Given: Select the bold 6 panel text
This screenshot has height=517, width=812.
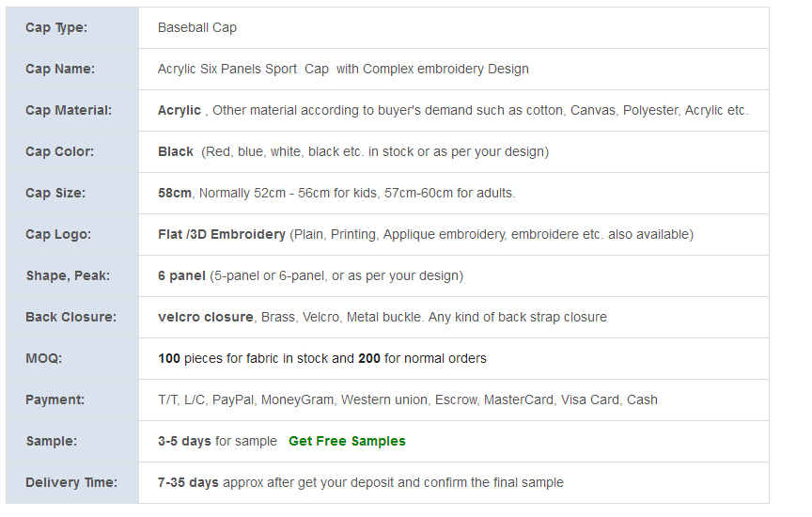Looking at the screenshot, I should click(x=181, y=275).
